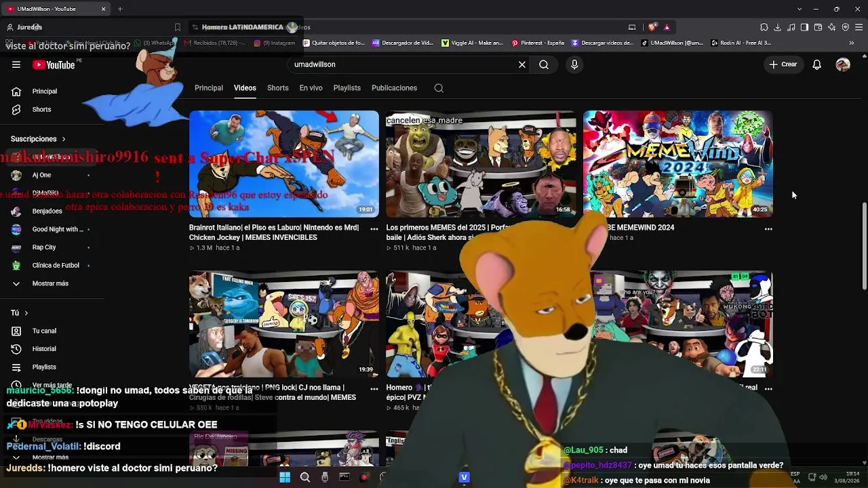Viewport: 868px width, 488px height.
Task: Open the browser extensions puzzle icon
Action: tap(764, 27)
